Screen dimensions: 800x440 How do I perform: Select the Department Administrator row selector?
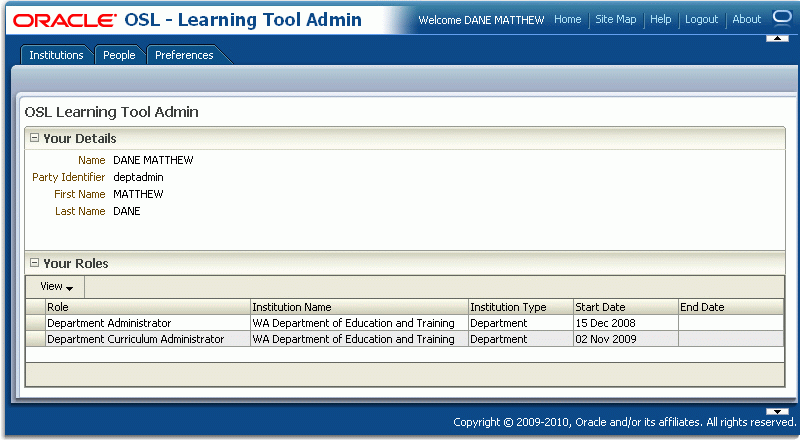pos(36,323)
